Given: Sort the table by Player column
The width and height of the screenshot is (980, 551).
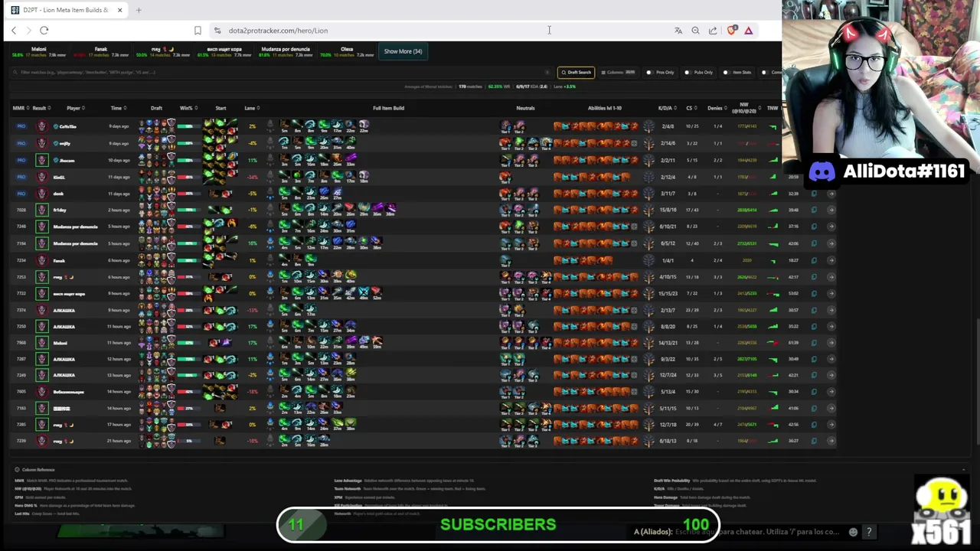Looking at the screenshot, I should [75, 108].
